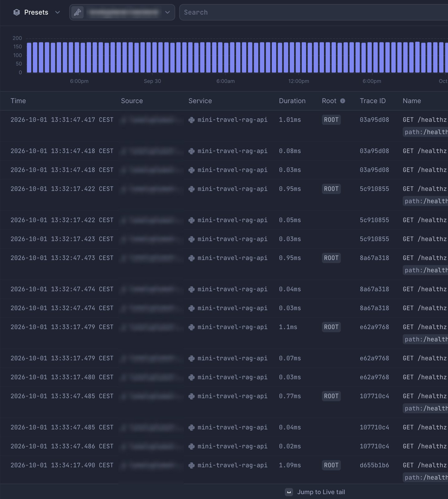The width and height of the screenshot is (448, 499).
Task: Click the first histogram bar in the chart
Action: (29, 58)
